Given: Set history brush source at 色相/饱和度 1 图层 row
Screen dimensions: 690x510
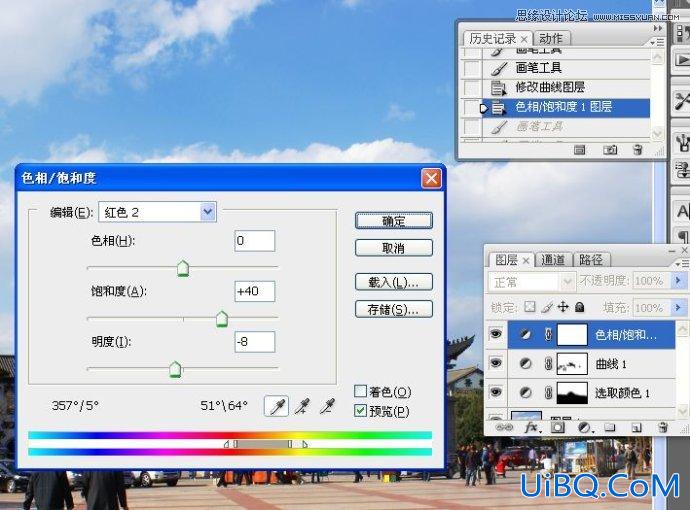Looking at the screenshot, I should (x=472, y=107).
